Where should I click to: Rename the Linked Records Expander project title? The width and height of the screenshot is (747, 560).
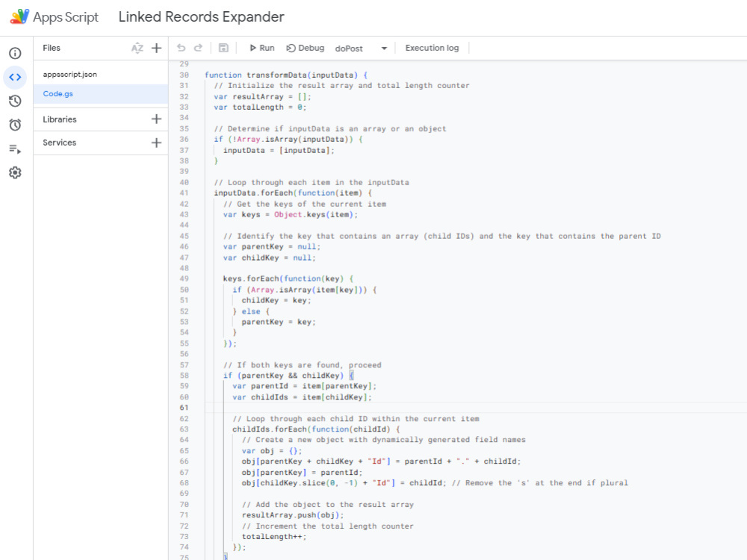(200, 16)
